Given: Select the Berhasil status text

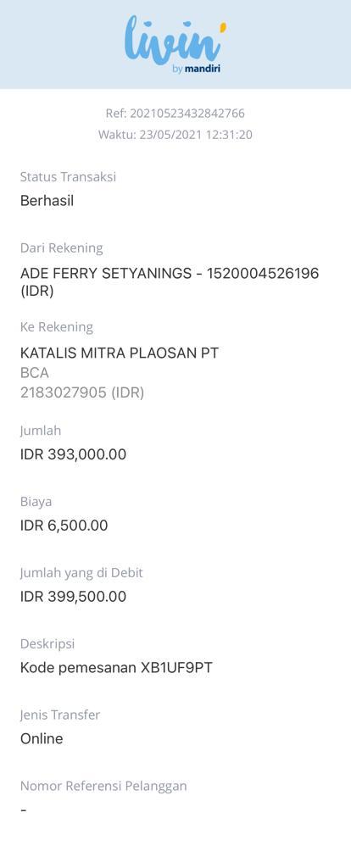Looking at the screenshot, I should pos(47,201).
